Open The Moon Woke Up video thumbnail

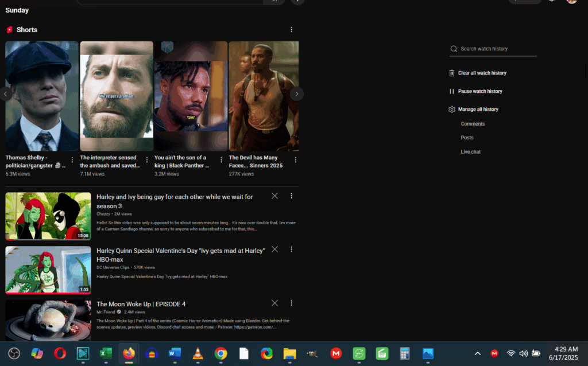click(x=48, y=320)
